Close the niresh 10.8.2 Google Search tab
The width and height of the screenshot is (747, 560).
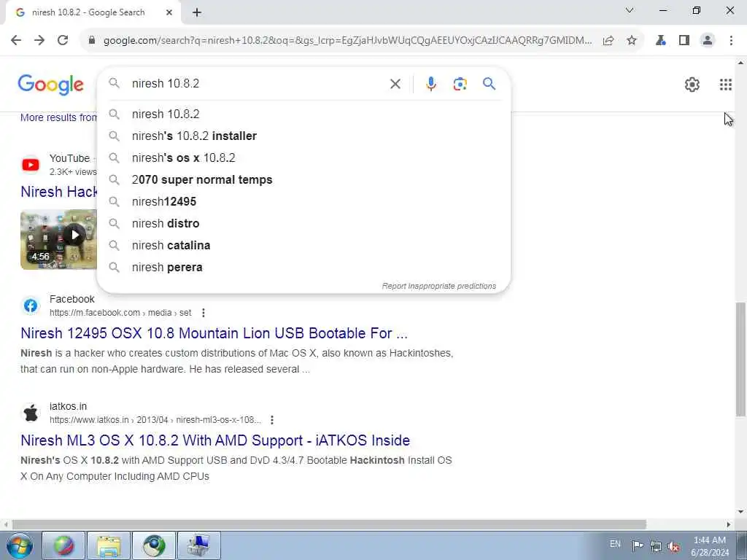[169, 13]
